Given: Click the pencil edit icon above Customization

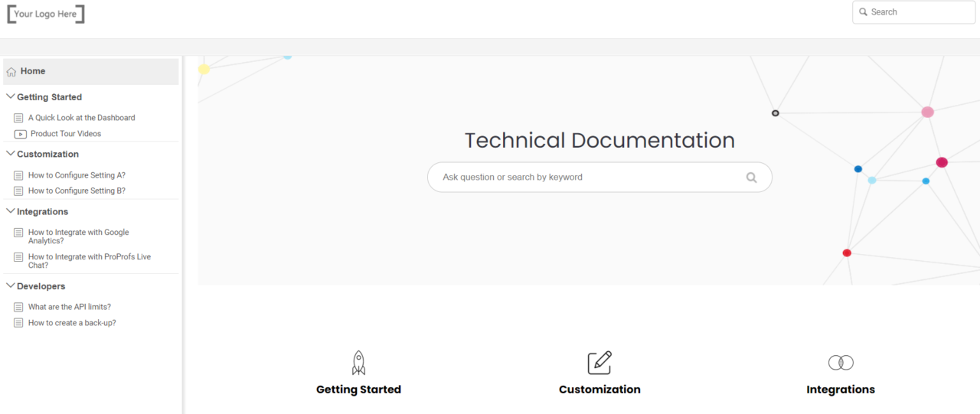Looking at the screenshot, I should tap(599, 363).
